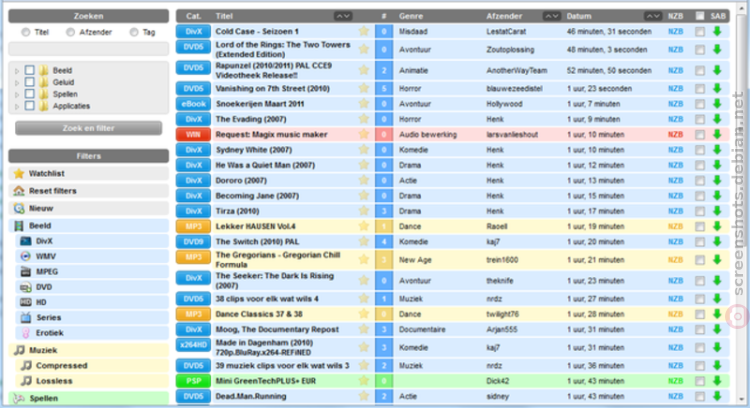Check the Geluid category checkbox
Viewport: 750px width, 408px height.
tap(30, 82)
